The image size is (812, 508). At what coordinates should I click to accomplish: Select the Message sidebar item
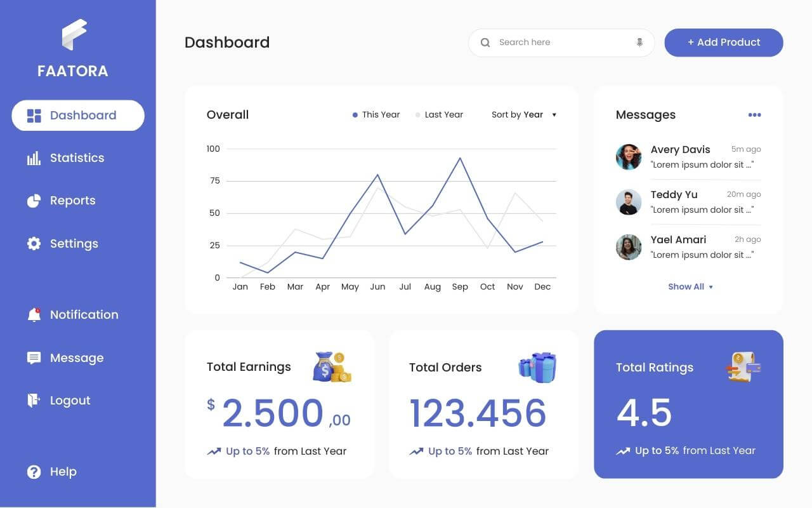pos(76,358)
